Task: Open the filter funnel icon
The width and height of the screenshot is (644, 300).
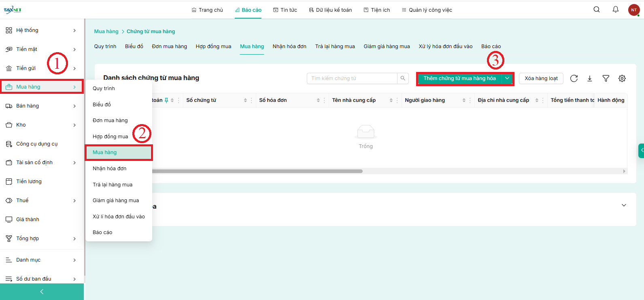Action: [606, 78]
